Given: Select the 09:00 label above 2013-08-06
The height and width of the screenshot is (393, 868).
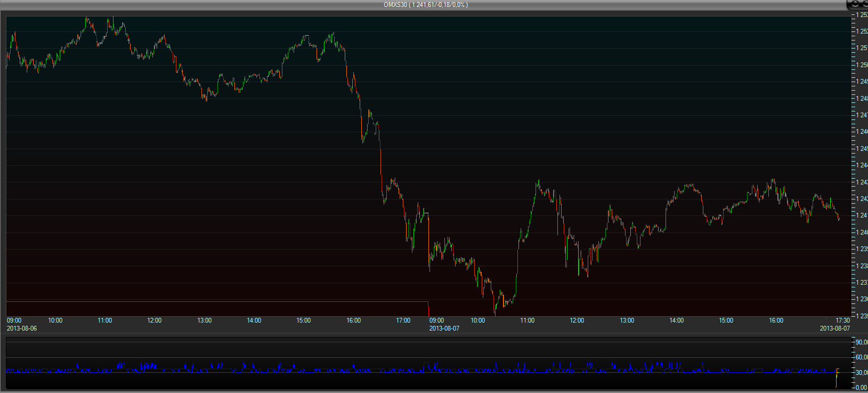Looking at the screenshot, I should tap(14, 320).
